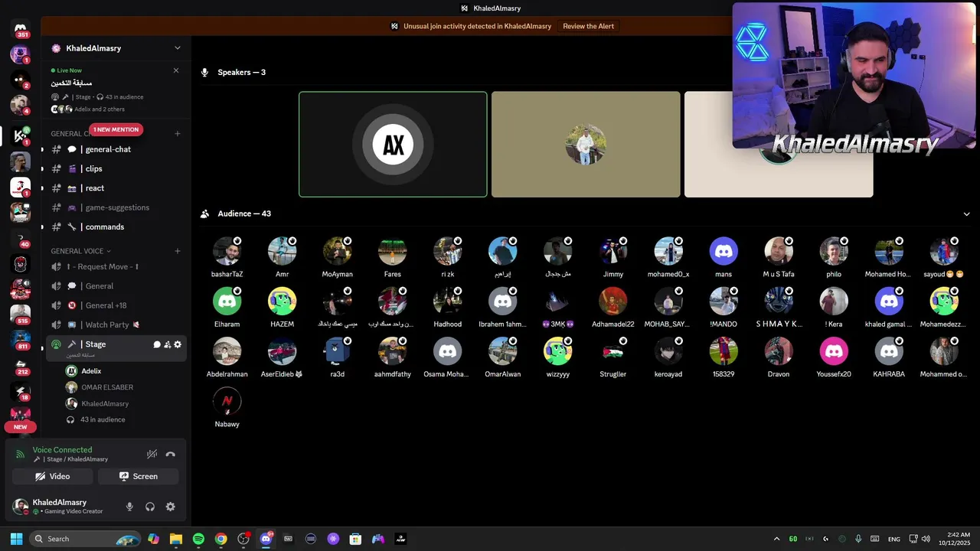Open the Struglier flag avatar
Screen dimensions: 980x551
click(612, 351)
